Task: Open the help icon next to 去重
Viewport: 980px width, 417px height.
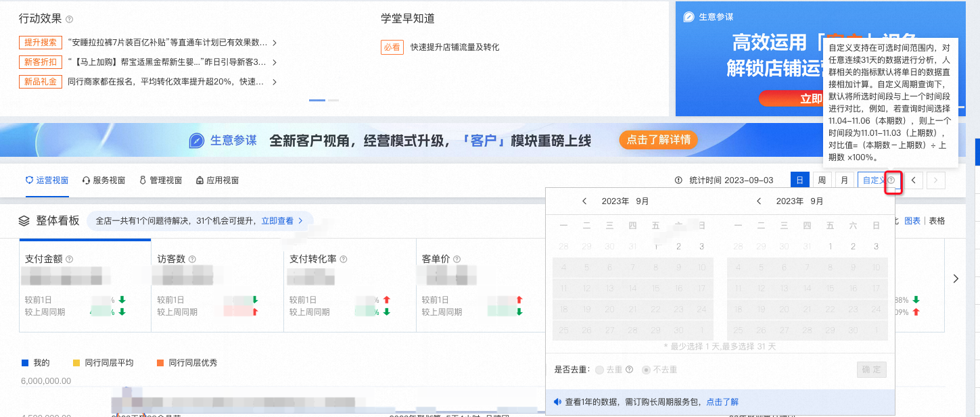Action: [x=629, y=370]
